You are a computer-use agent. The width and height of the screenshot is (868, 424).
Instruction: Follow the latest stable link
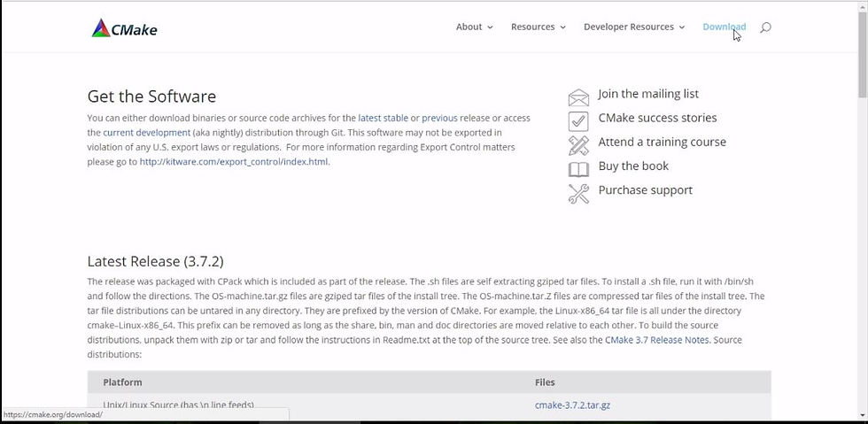(x=383, y=118)
